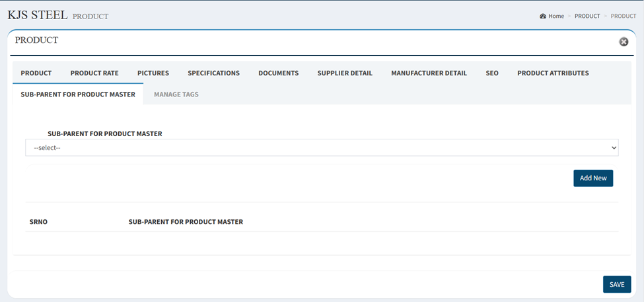The height and width of the screenshot is (302, 644).
Task: Open the Sub-Parent for Product Master dropdown
Action: pos(322,147)
